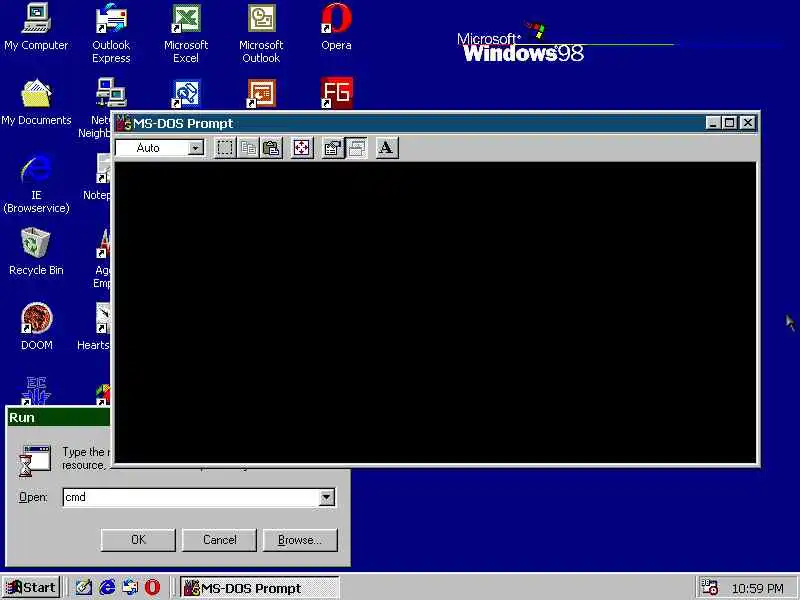
Task: Click the Paste icon in MS-DOS Prompt toolbar
Action: (x=271, y=148)
